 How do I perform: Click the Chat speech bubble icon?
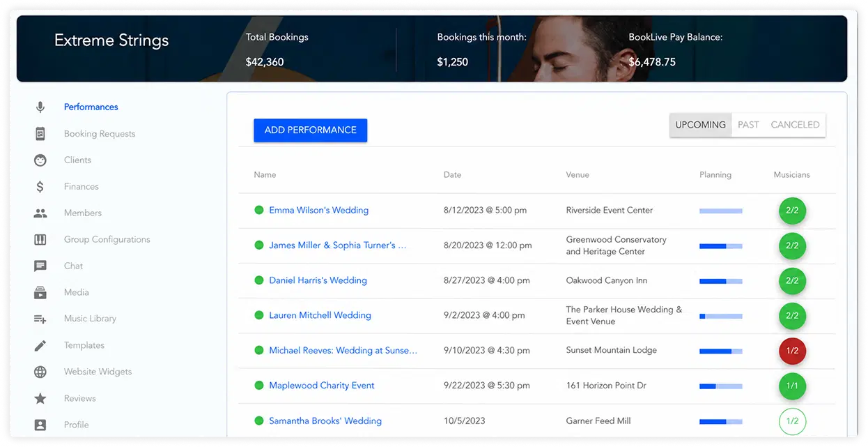tap(40, 266)
